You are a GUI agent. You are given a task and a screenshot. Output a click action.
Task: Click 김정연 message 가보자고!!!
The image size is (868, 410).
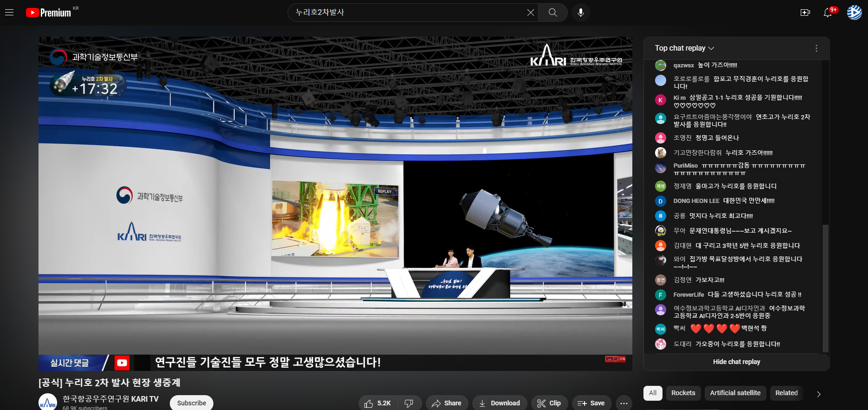[x=710, y=280]
